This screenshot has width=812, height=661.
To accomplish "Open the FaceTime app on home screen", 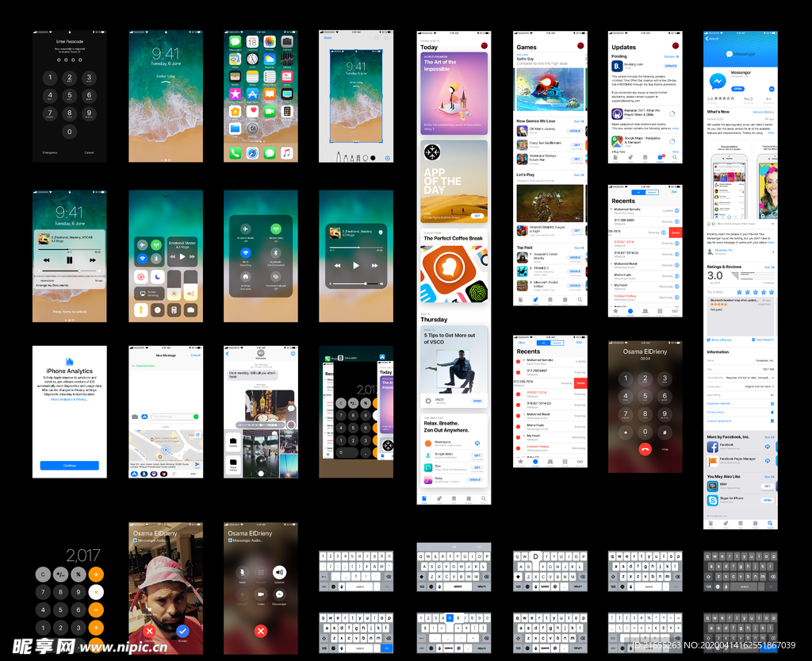I will (x=270, y=111).
